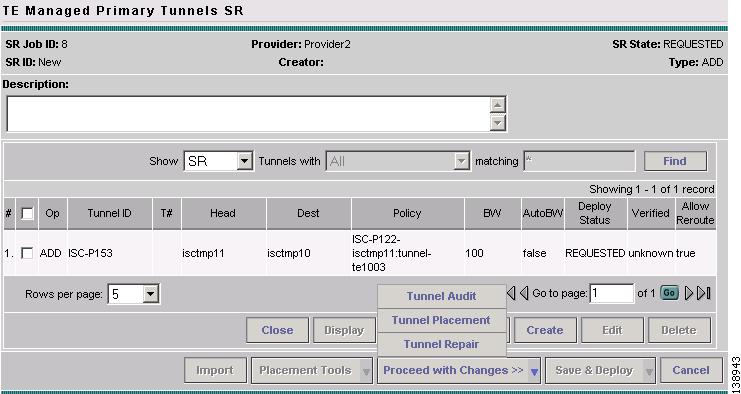Click the T# column header

(166, 214)
